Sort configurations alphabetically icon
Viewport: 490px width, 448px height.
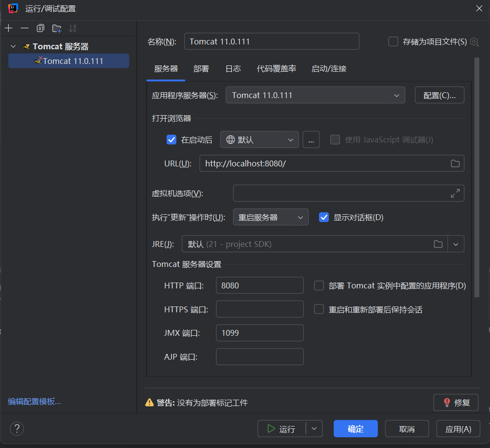pyautogui.click(x=72, y=28)
